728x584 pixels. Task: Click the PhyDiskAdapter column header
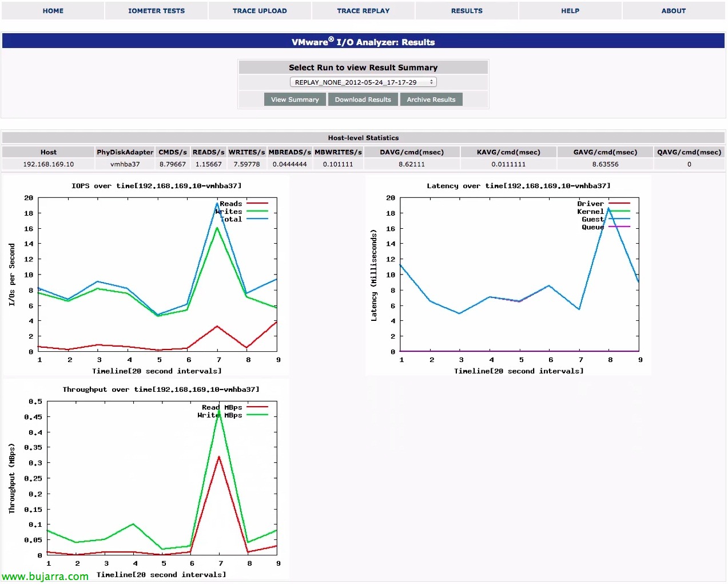(125, 152)
